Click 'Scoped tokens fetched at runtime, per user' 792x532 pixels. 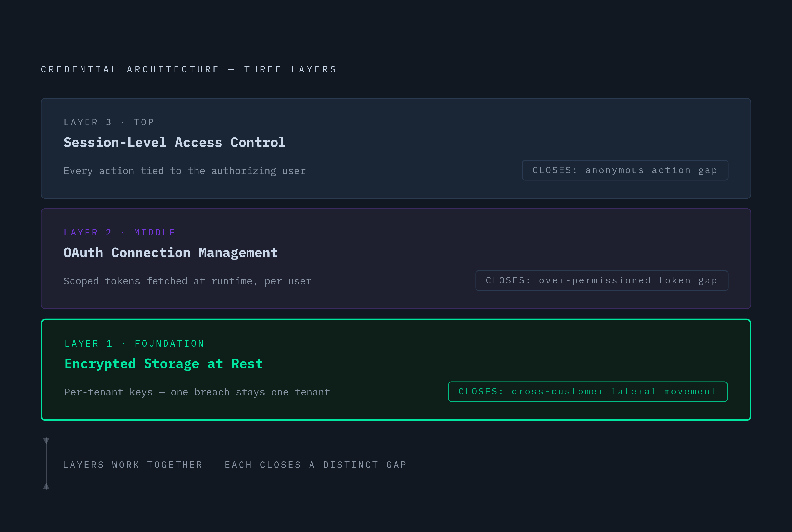tap(188, 281)
